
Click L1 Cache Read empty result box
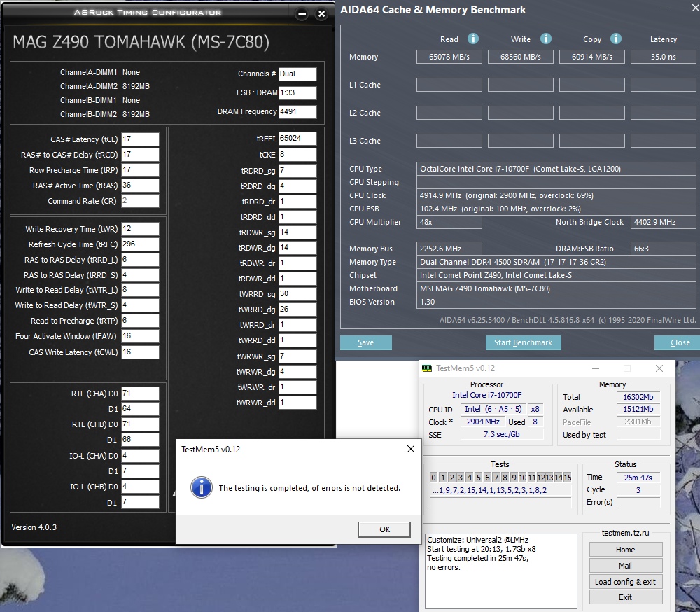tap(449, 85)
